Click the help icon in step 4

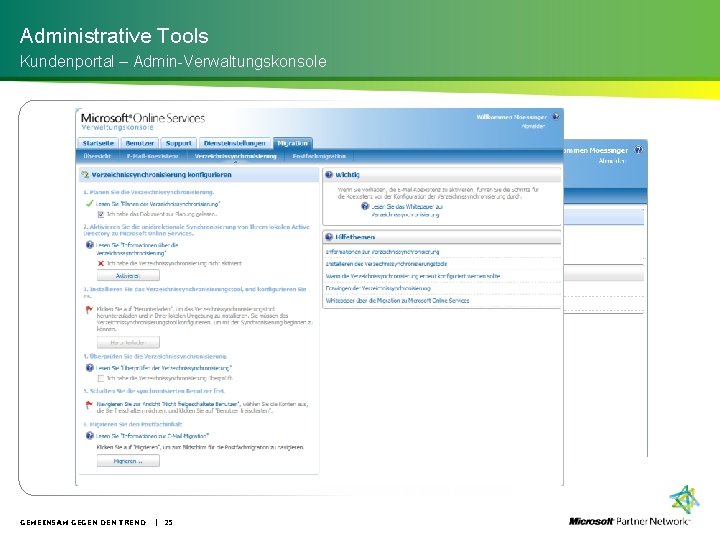(90, 367)
